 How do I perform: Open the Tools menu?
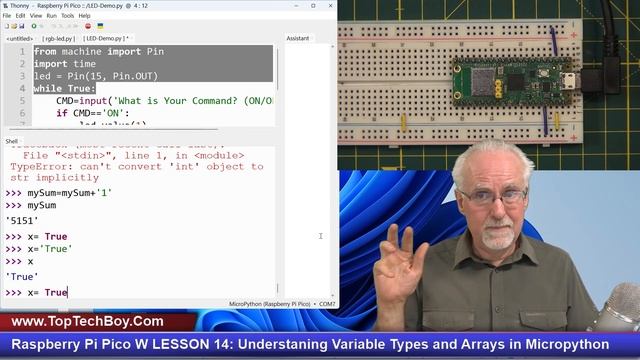click(67, 16)
